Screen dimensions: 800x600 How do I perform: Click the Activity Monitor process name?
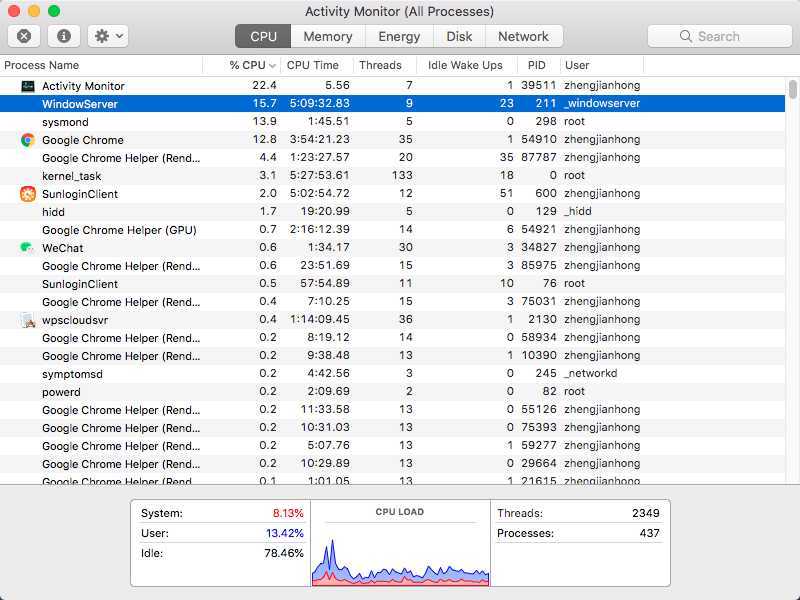pos(83,86)
